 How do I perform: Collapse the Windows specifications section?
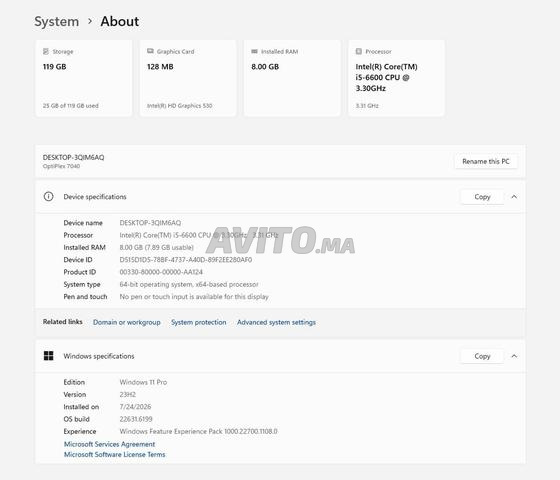click(x=514, y=356)
